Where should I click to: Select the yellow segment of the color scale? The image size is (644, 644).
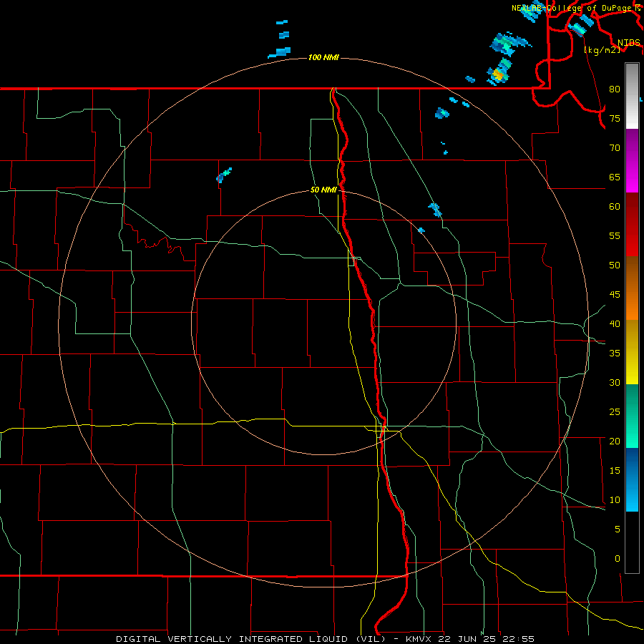tap(632, 352)
